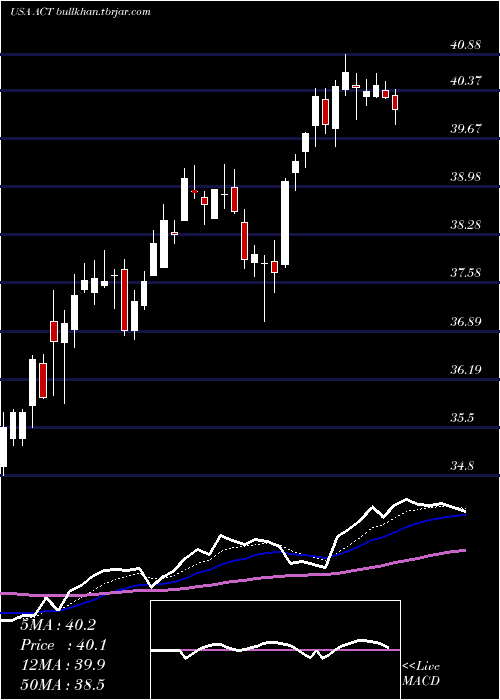Click the 40.37 price axis label
Screen dimensions: 500x700
point(466,81)
